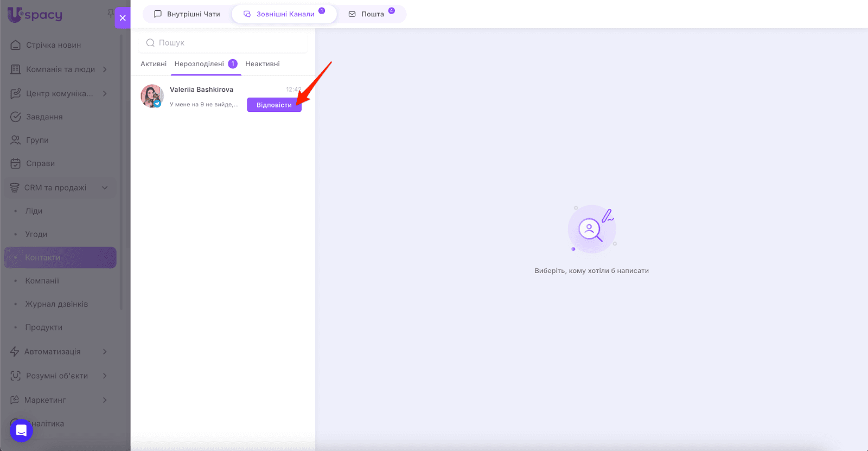
Task: Click the search magnifier icon
Action: click(150, 43)
